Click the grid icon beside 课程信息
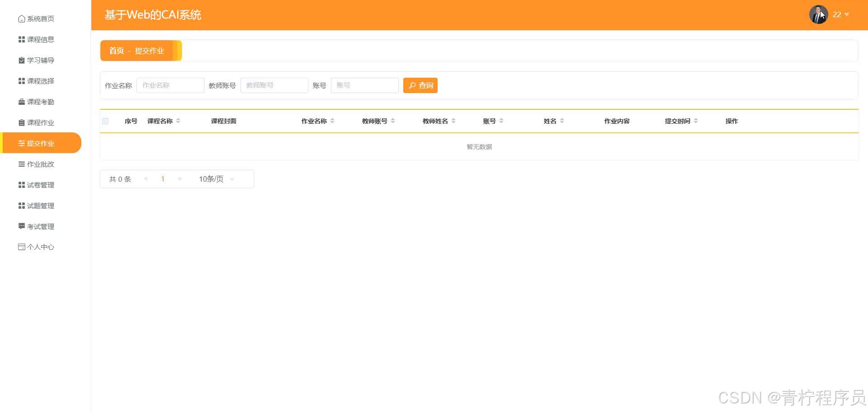Viewport: 868px width, 412px height. pyautogui.click(x=21, y=39)
